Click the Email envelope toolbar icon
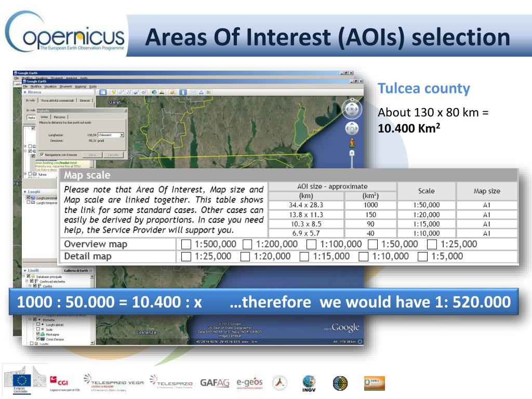The width and height of the screenshot is (532, 399). (x=194, y=92)
